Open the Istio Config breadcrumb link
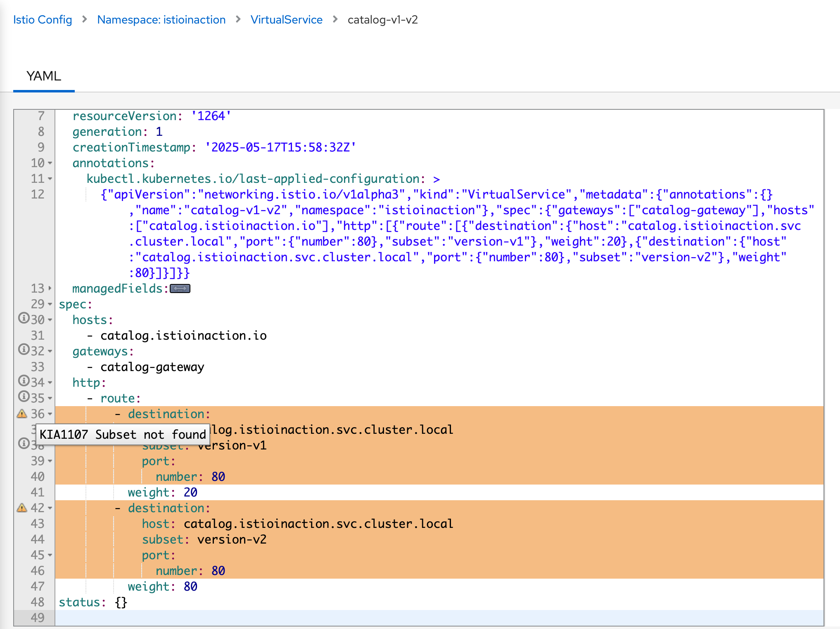The height and width of the screenshot is (629, 840). (43, 20)
